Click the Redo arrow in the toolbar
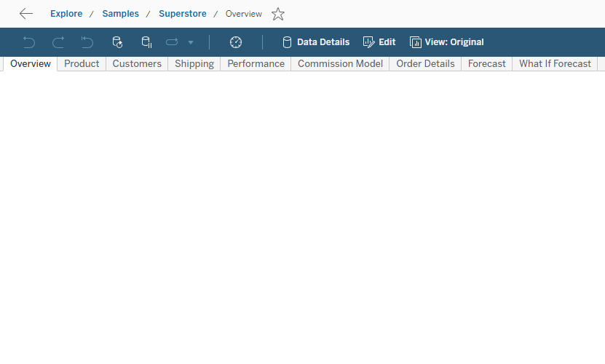 point(58,42)
